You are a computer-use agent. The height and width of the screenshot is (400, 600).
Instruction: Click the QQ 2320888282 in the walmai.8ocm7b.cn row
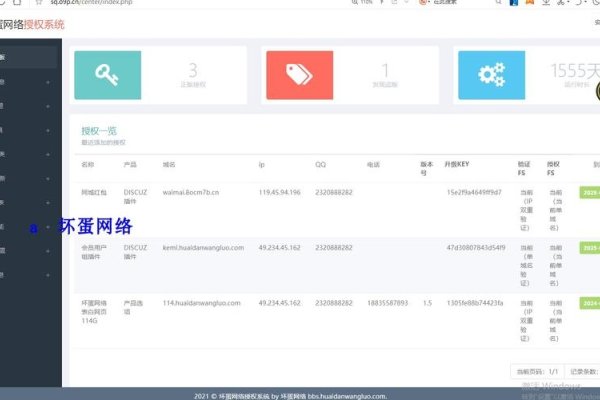pos(334,192)
